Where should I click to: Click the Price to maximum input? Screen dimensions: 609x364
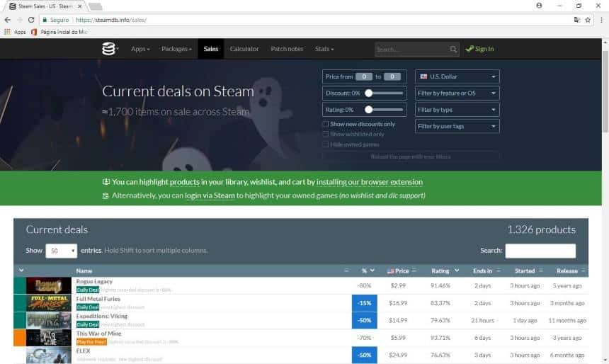click(392, 76)
